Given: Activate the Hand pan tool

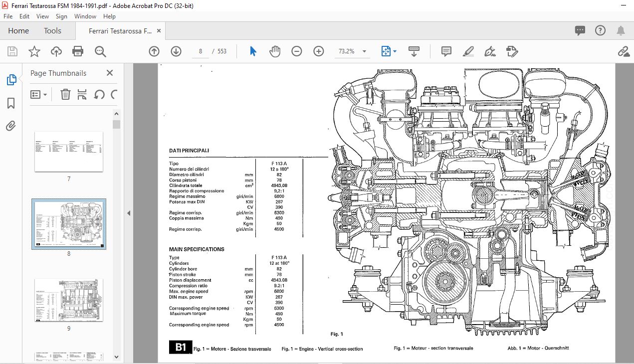Looking at the screenshot, I should 275,51.
